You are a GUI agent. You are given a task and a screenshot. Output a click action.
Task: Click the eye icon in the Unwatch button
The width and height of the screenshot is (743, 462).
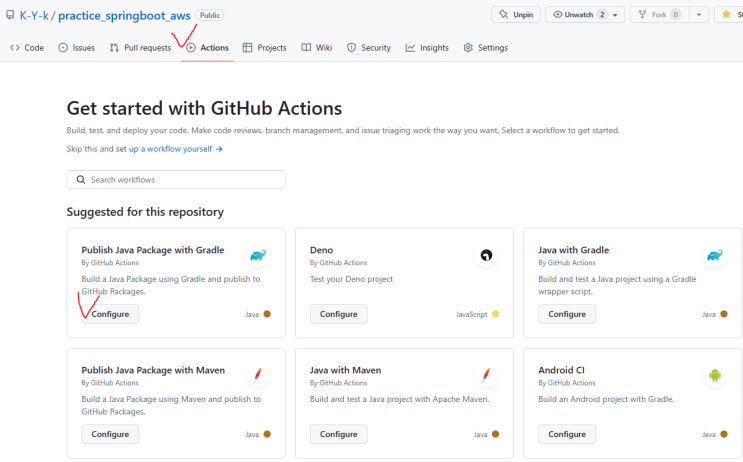coord(558,15)
